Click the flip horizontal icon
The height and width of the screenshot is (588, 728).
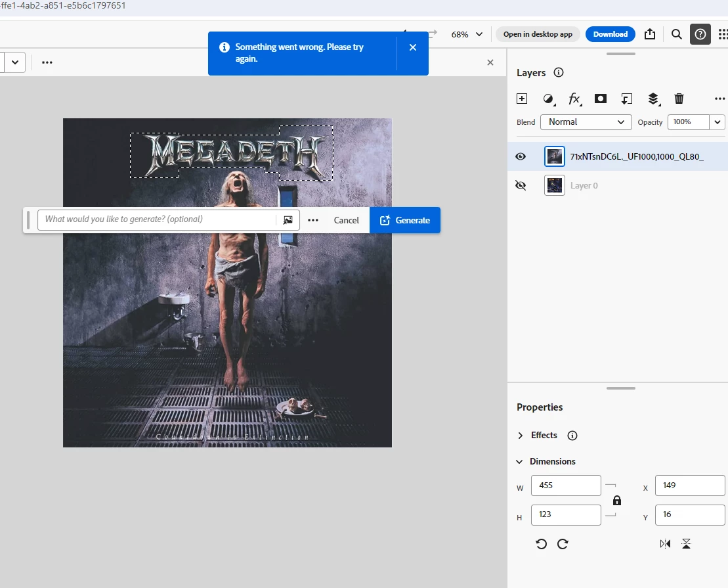tap(666, 543)
